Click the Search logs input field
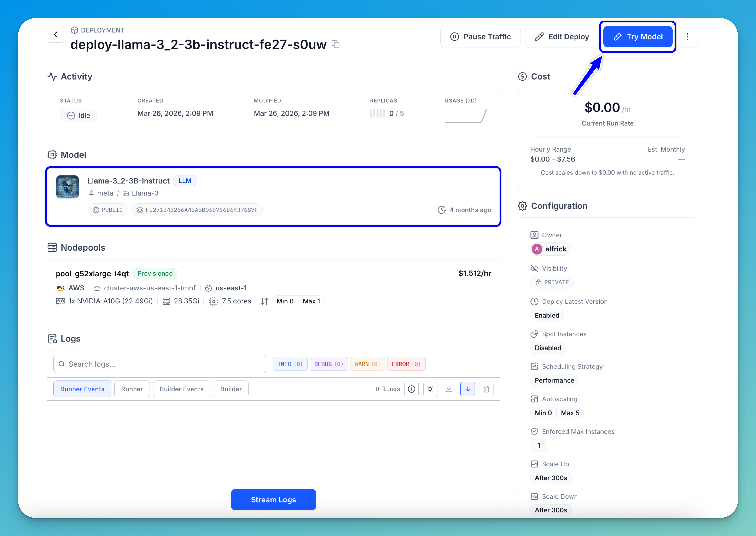Screen dimensions: 756x536 (x=160, y=364)
